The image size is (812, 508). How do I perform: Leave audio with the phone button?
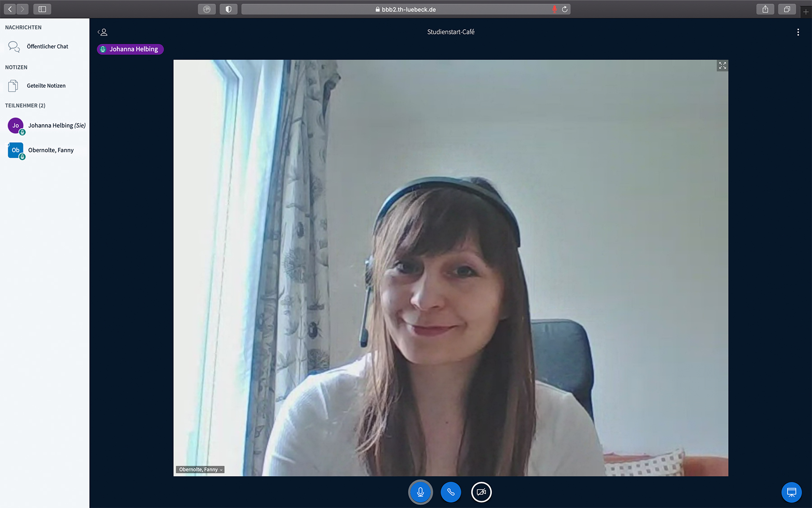pyautogui.click(x=451, y=492)
